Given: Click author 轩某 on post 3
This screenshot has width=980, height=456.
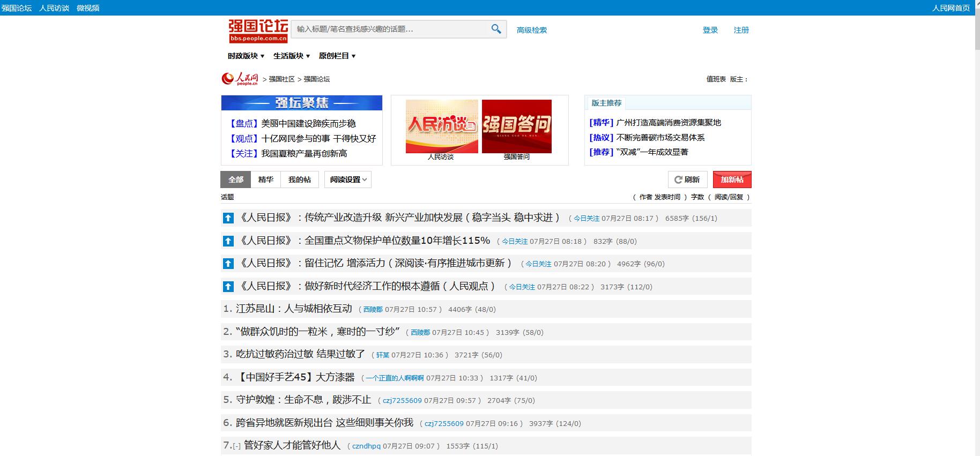Looking at the screenshot, I should click(x=383, y=355).
